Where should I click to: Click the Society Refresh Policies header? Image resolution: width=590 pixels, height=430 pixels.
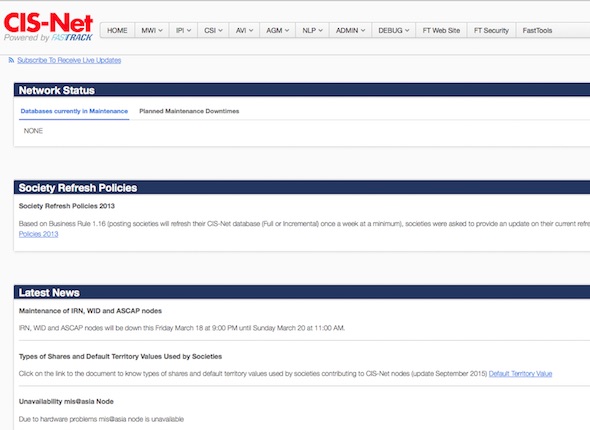click(302, 188)
